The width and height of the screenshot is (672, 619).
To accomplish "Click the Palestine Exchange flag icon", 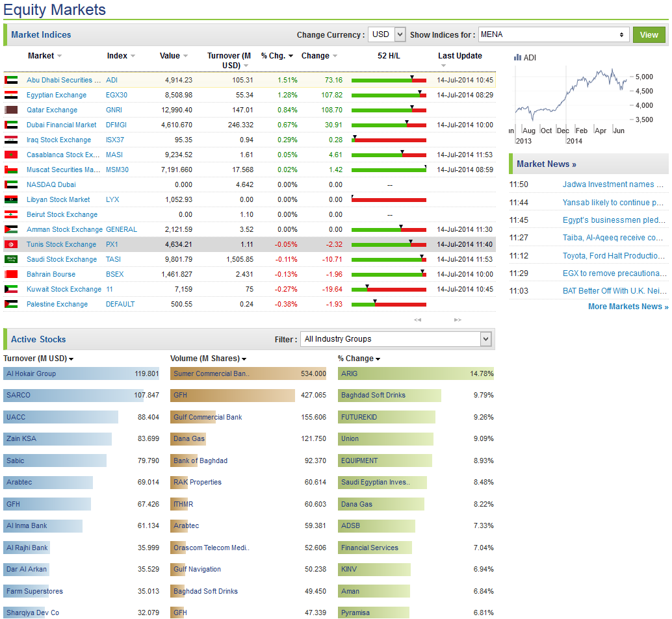I will click(11, 304).
